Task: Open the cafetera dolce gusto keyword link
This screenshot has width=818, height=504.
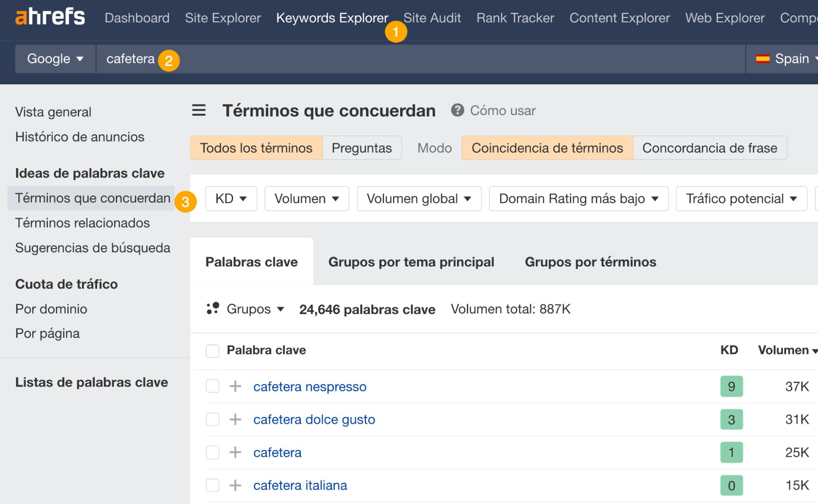Action: click(314, 419)
